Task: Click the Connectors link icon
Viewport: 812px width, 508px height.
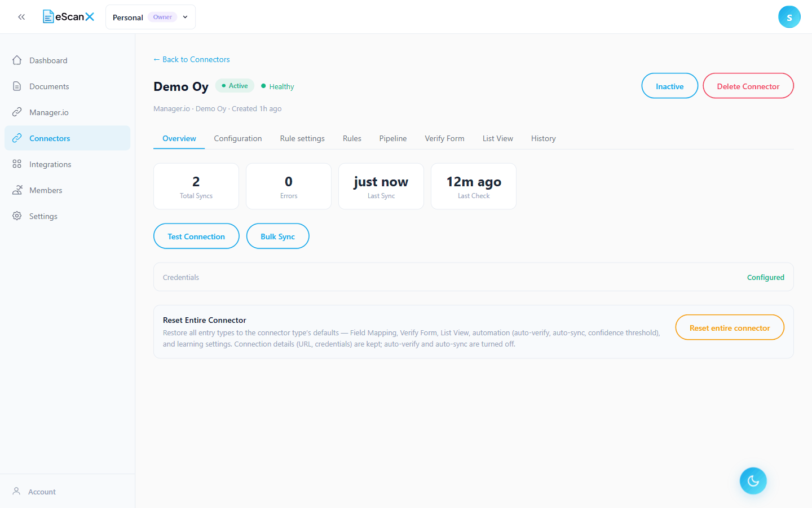Action: 17,138
